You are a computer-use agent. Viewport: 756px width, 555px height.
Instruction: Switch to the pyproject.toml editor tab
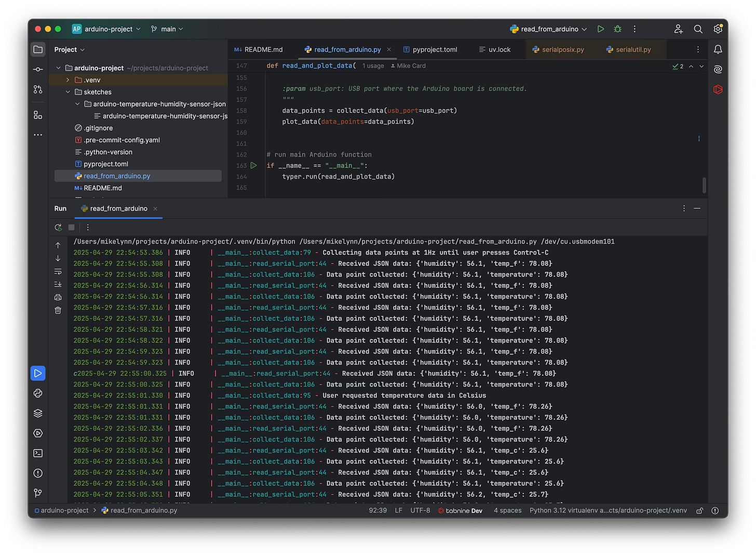click(435, 50)
